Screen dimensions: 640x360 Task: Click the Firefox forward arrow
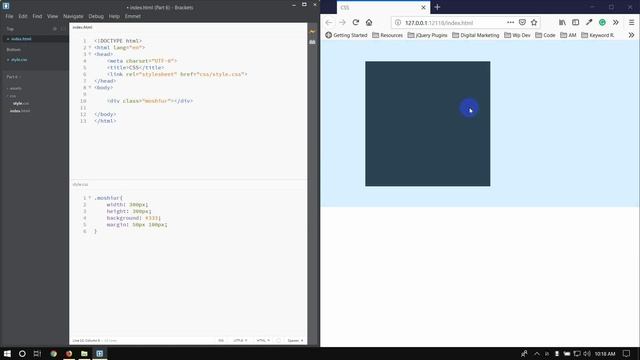click(x=342, y=22)
